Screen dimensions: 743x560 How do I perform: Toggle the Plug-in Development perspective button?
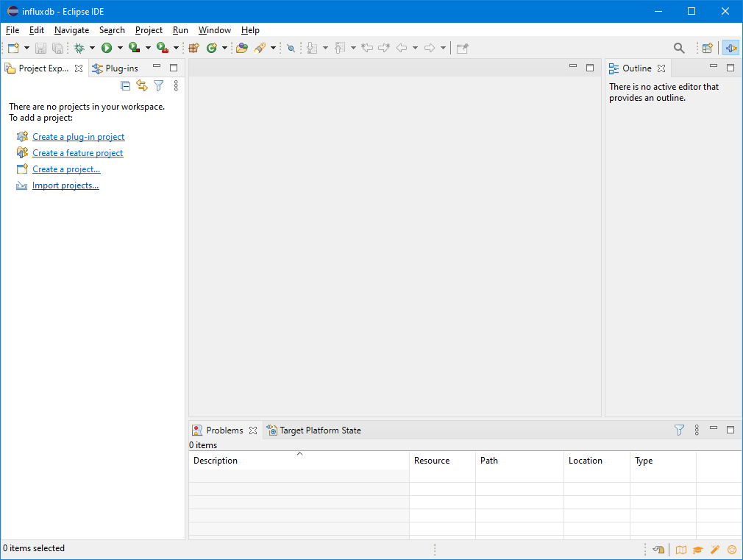[730, 48]
